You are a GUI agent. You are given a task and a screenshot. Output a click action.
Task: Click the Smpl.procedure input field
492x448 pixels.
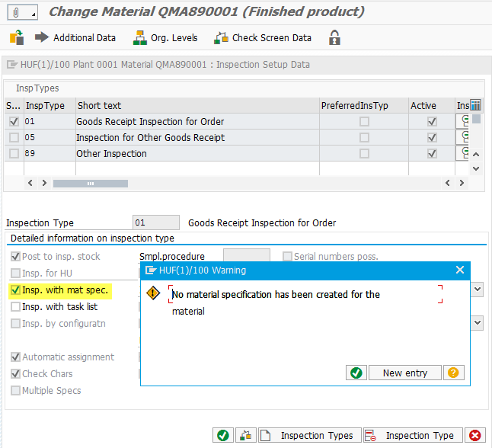click(x=247, y=255)
